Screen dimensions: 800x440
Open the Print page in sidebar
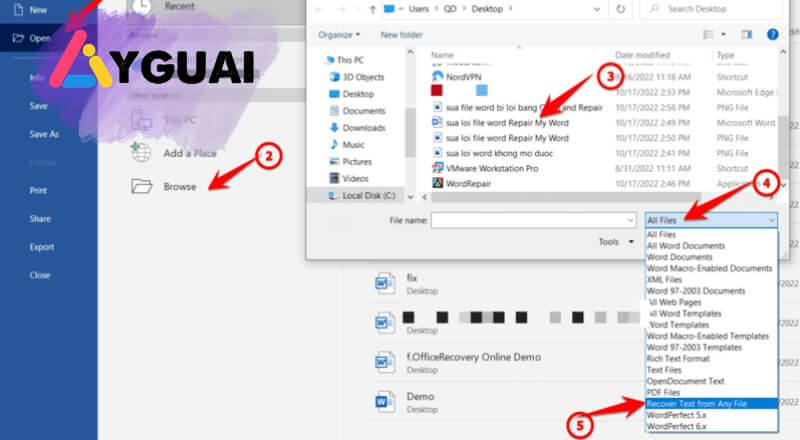38,190
